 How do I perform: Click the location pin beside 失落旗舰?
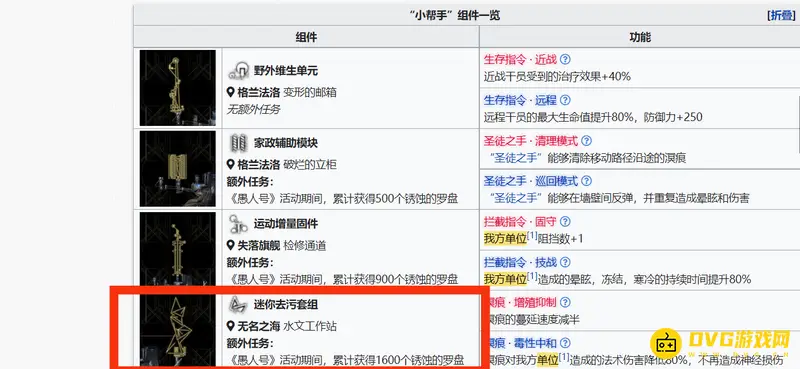click(x=231, y=245)
